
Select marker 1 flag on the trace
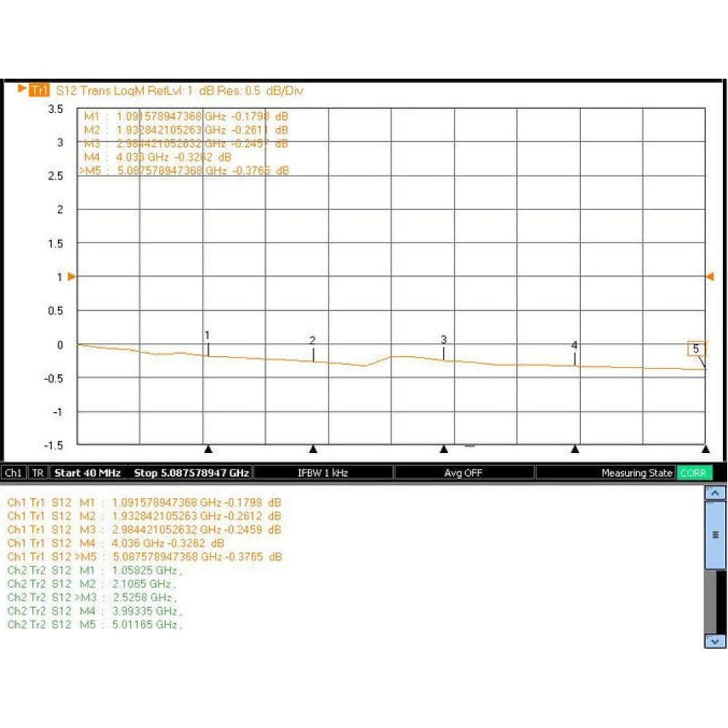click(x=207, y=335)
